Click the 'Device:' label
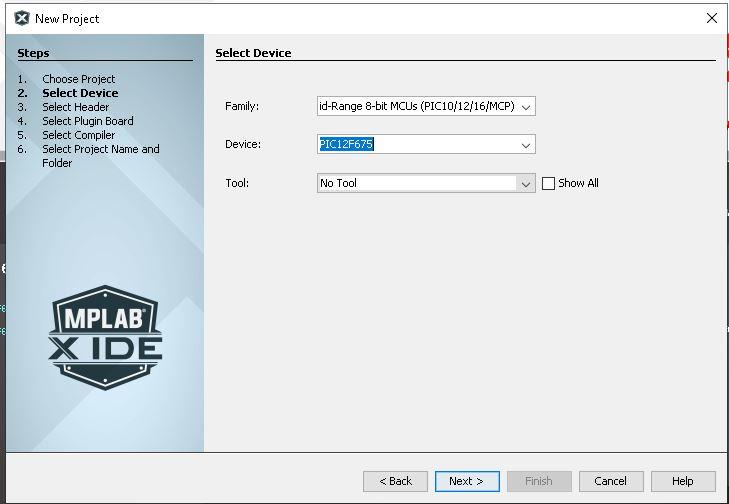Viewport: 729px width, 504px height. coord(243,145)
